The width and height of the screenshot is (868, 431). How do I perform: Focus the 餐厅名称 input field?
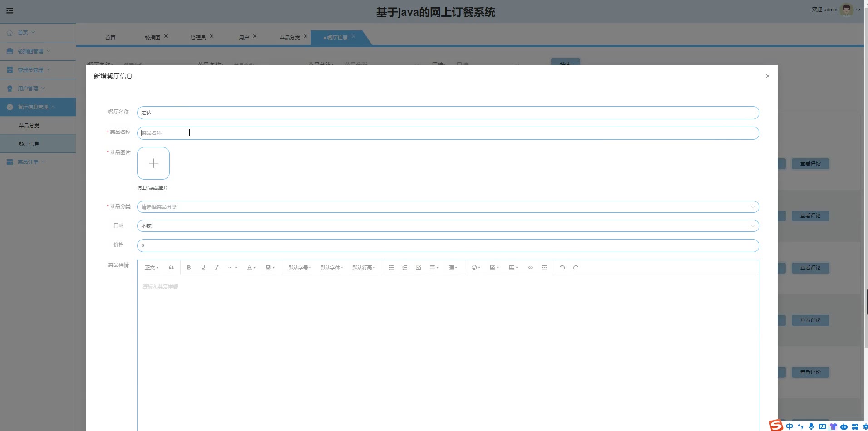(448, 113)
